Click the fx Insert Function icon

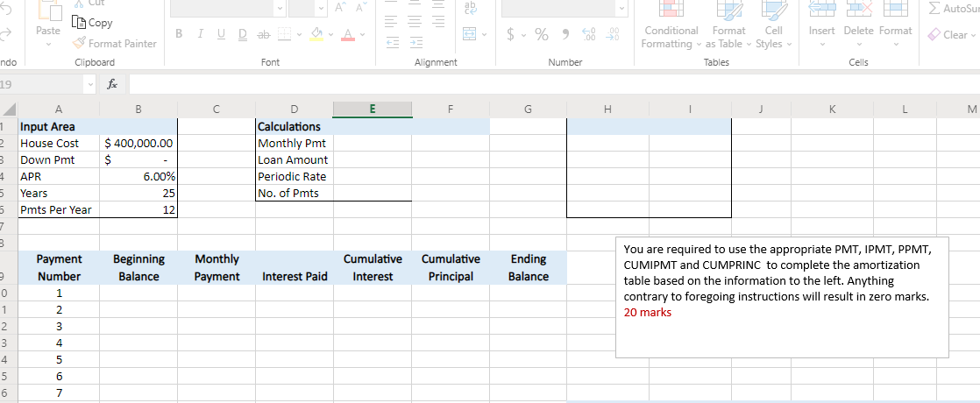pyautogui.click(x=112, y=83)
